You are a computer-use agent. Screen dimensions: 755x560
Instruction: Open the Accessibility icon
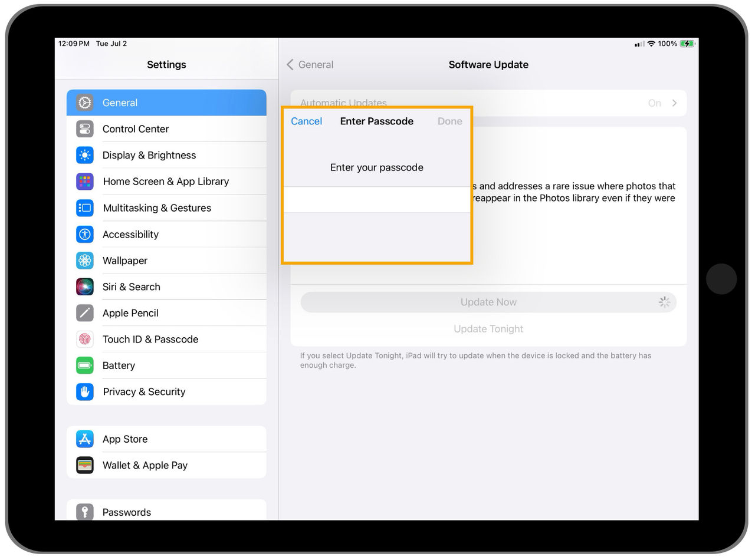click(x=85, y=234)
